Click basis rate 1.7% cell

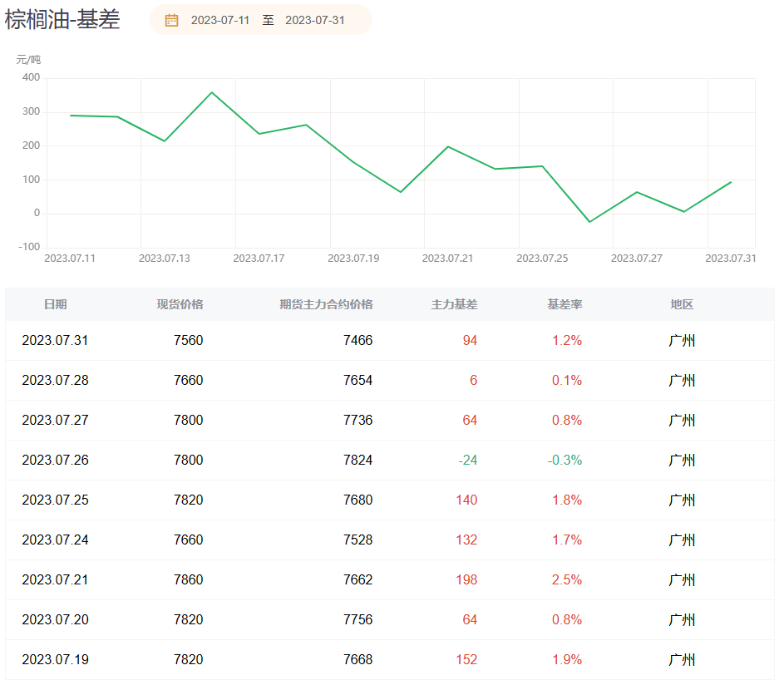pyautogui.click(x=567, y=540)
